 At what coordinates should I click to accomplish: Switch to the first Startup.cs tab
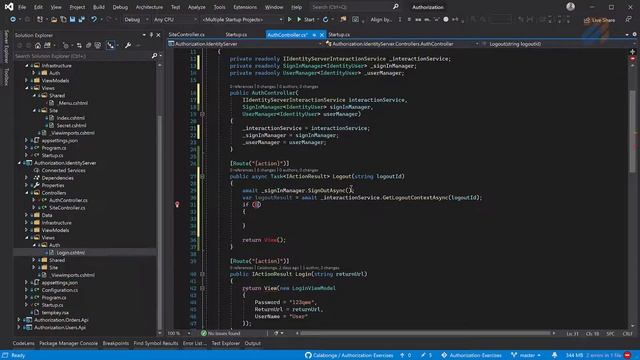[x=236, y=35]
